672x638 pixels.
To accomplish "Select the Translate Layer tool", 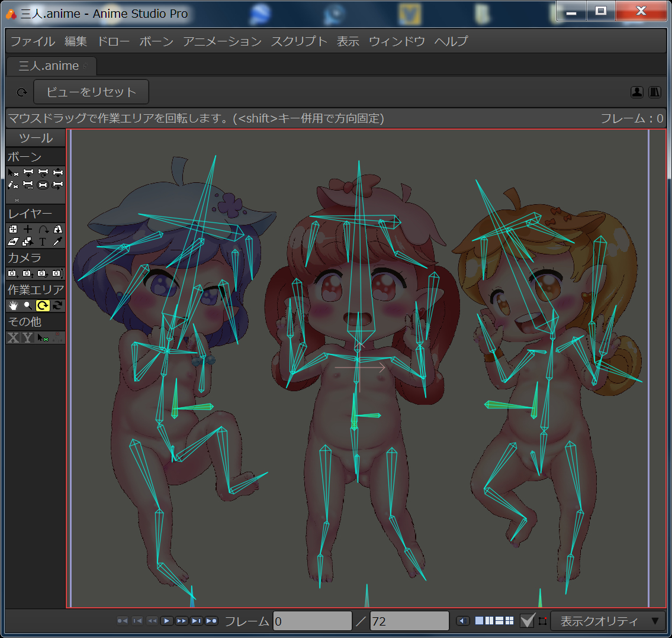I will pos(13,230).
